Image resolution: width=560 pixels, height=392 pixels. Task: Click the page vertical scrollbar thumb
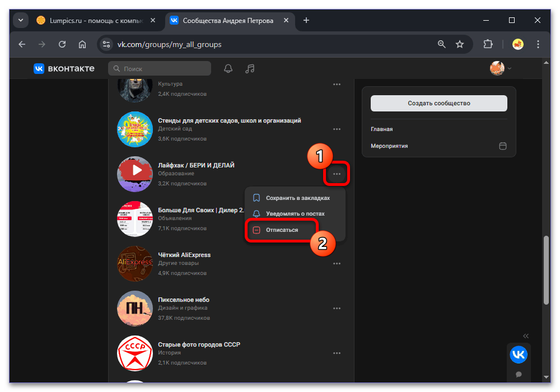(545, 270)
